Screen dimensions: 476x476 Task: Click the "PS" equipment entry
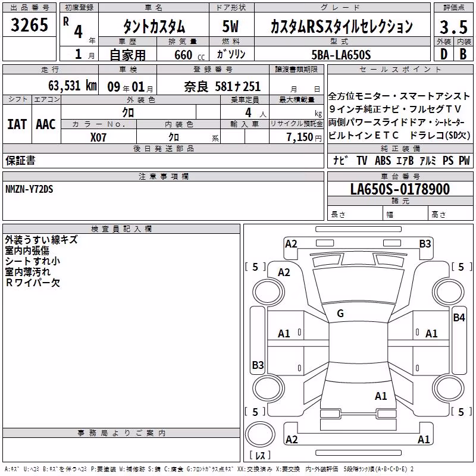pyautogui.click(x=448, y=161)
